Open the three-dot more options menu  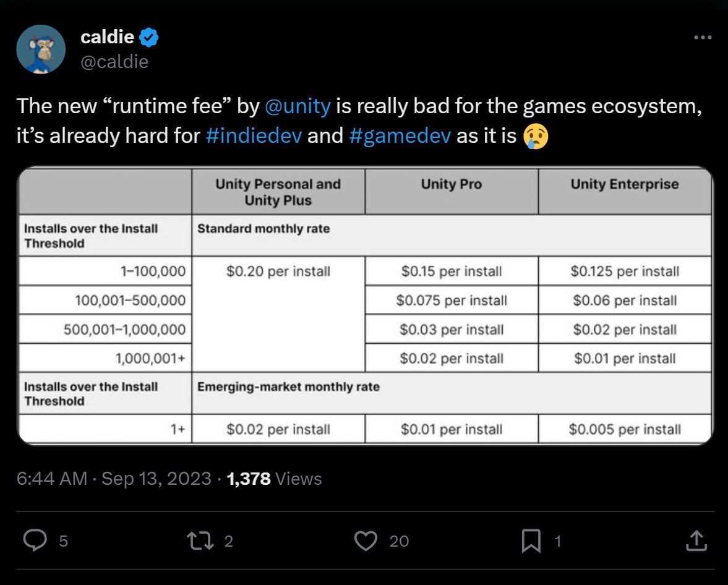coord(702,37)
